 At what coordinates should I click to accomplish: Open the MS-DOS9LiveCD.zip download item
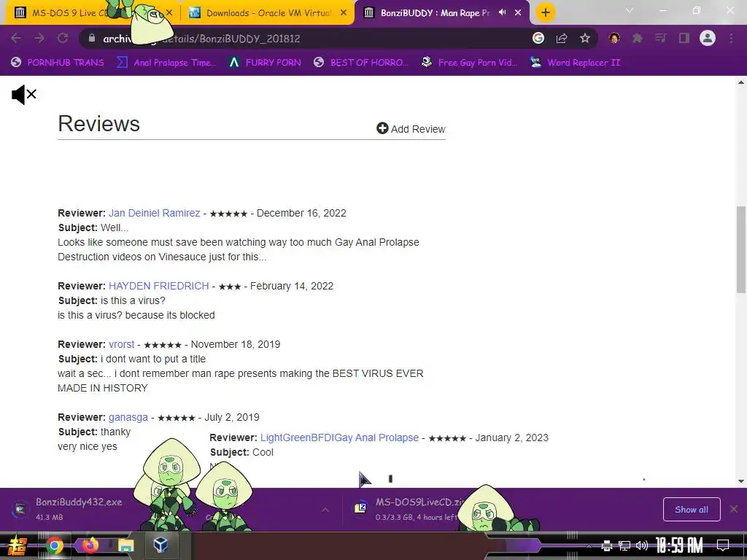(x=419, y=502)
